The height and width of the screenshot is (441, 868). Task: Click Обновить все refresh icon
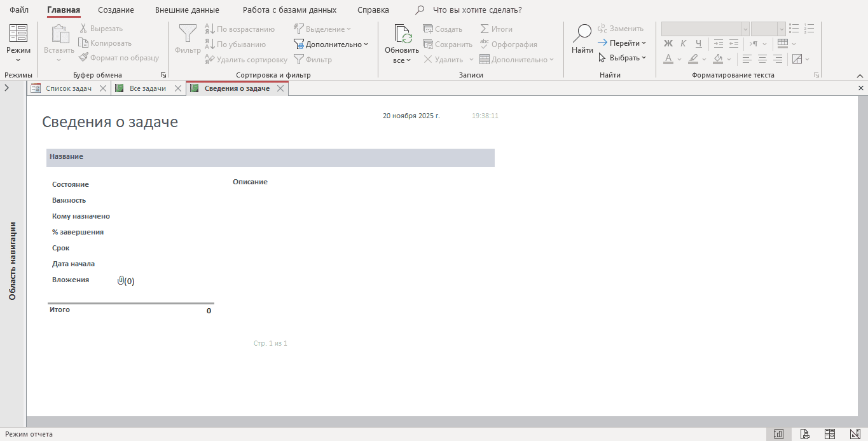(403, 34)
